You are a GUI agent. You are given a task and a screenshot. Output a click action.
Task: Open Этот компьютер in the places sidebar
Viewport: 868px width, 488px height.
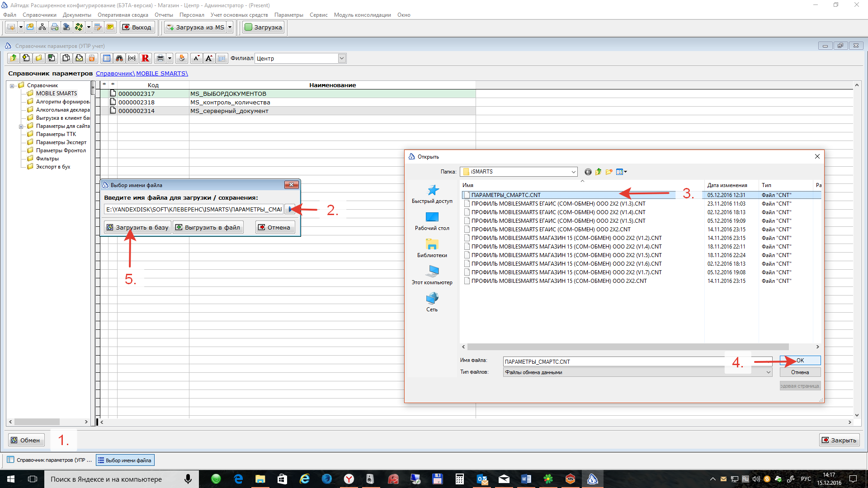coord(432,276)
